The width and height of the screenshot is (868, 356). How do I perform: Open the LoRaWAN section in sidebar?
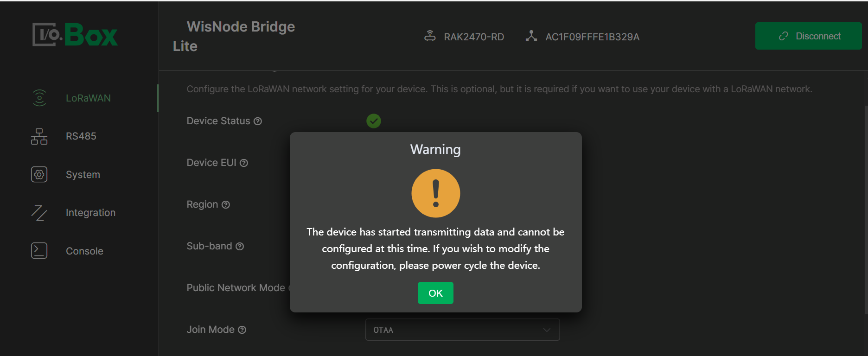(79, 98)
